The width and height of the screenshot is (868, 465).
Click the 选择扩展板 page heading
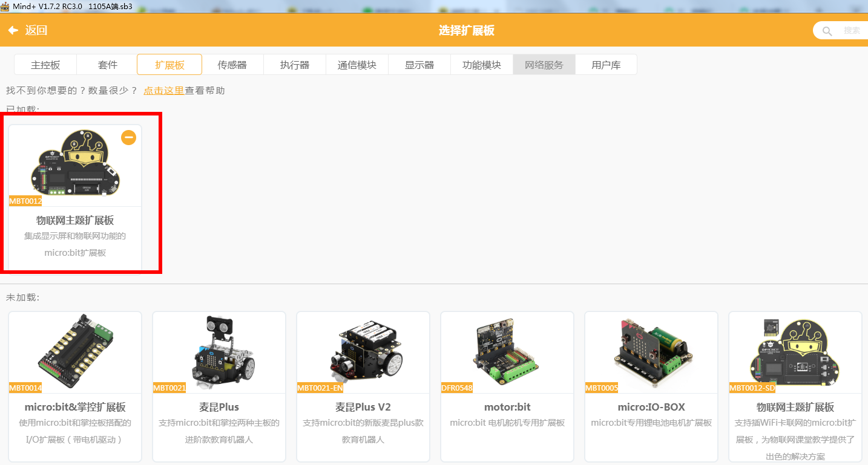tap(467, 30)
